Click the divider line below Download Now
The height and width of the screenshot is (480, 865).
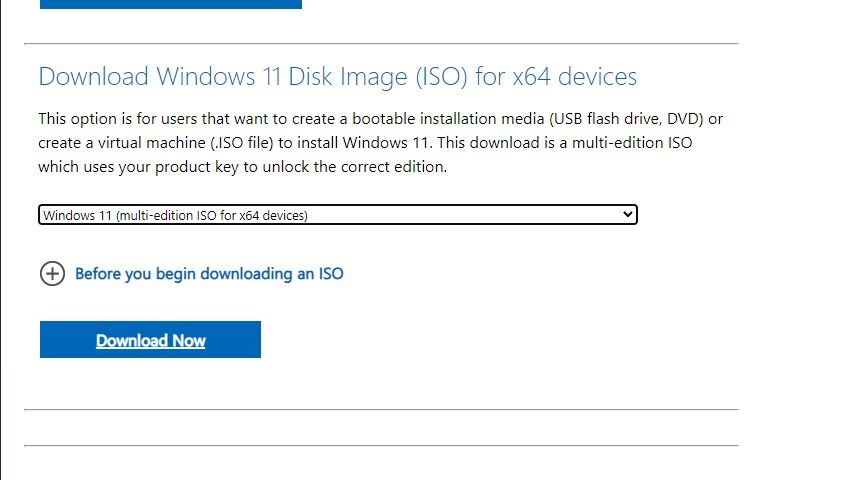[x=381, y=410]
